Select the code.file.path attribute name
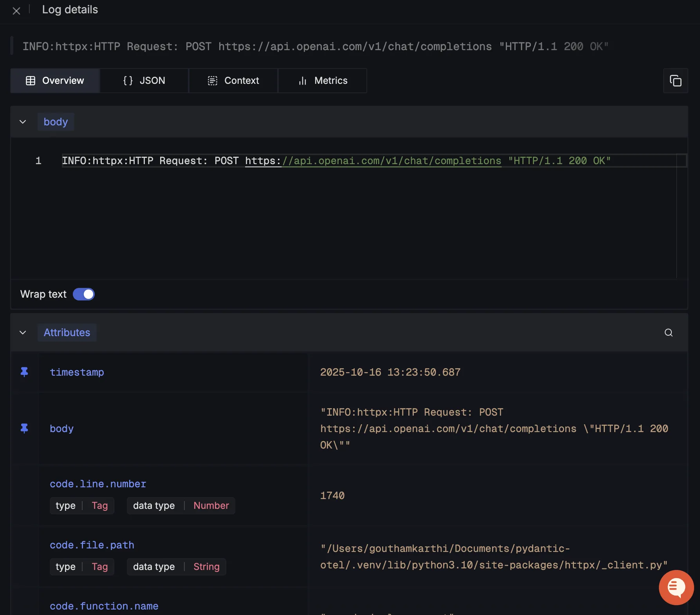The height and width of the screenshot is (615, 700). click(92, 545)
